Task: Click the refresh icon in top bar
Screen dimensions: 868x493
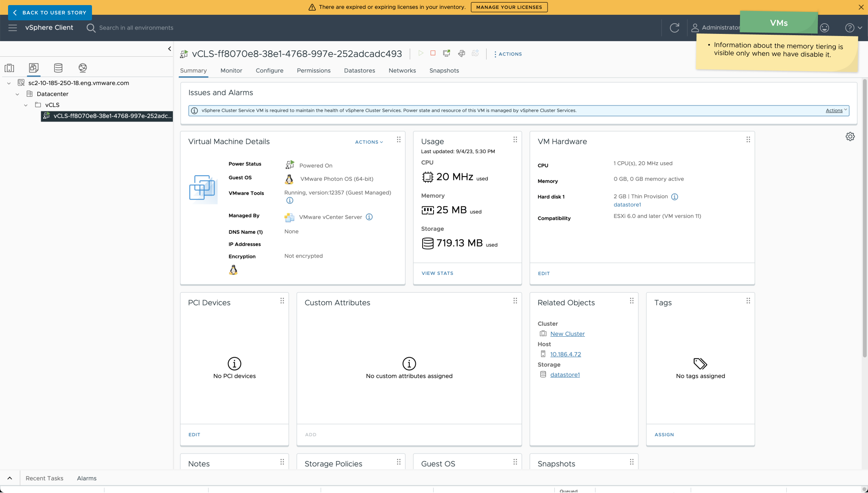Action: (674, 28)
